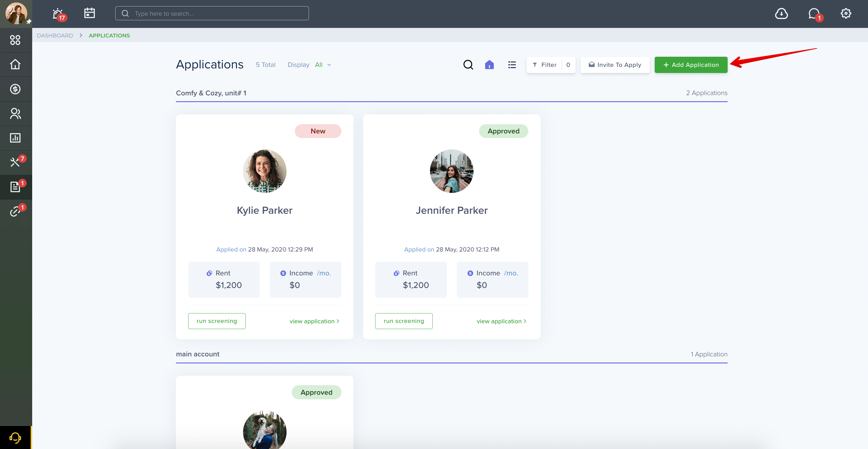Click the profile photo in main account card
Image resolution: width=868 pixels, height=449 pixels.
pos(265,430)
